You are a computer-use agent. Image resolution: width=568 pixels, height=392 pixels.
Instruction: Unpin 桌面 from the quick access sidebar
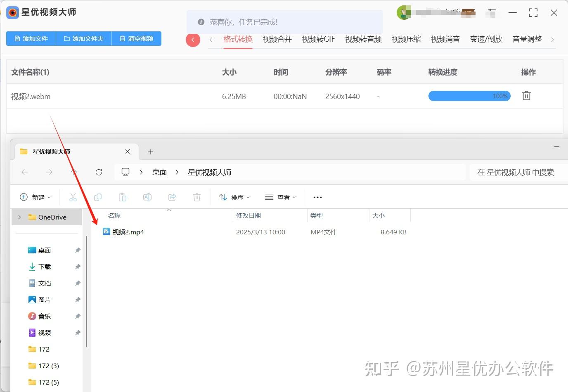click(78, 250)
